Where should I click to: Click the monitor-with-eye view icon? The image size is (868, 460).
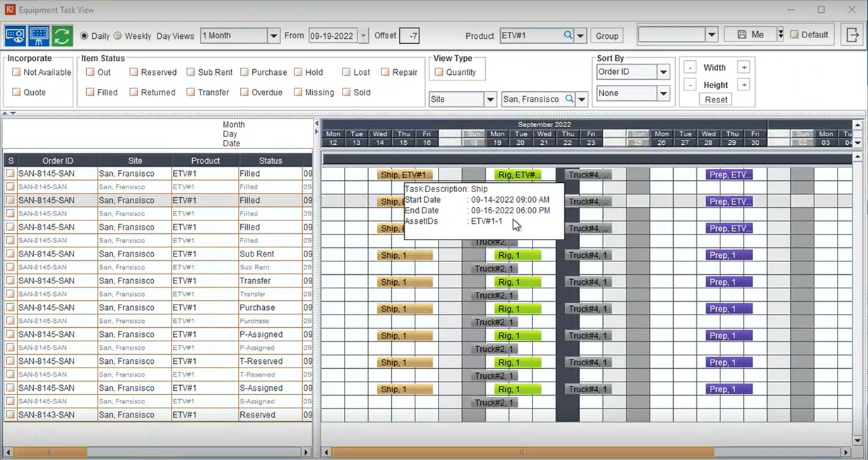coord(15,35)
